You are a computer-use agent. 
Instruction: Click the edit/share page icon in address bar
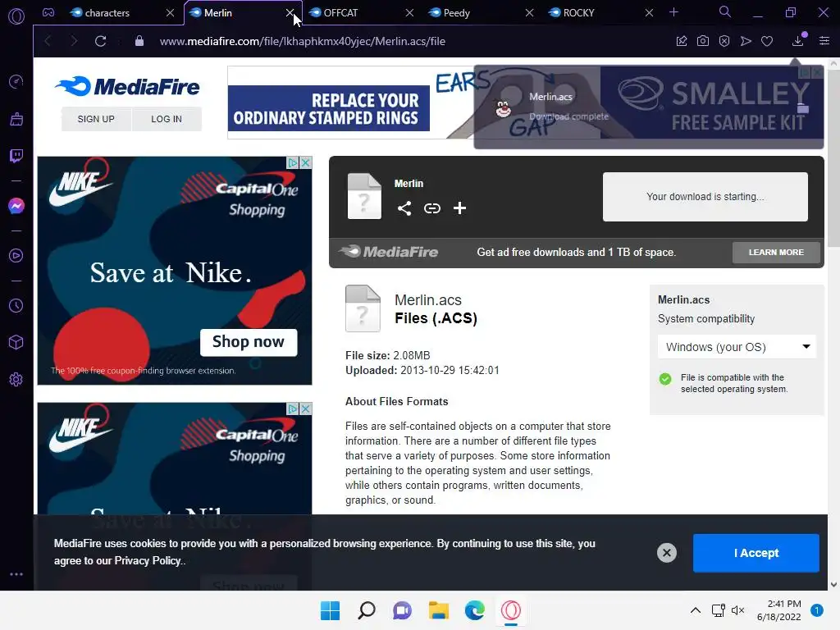click(682, 41)
